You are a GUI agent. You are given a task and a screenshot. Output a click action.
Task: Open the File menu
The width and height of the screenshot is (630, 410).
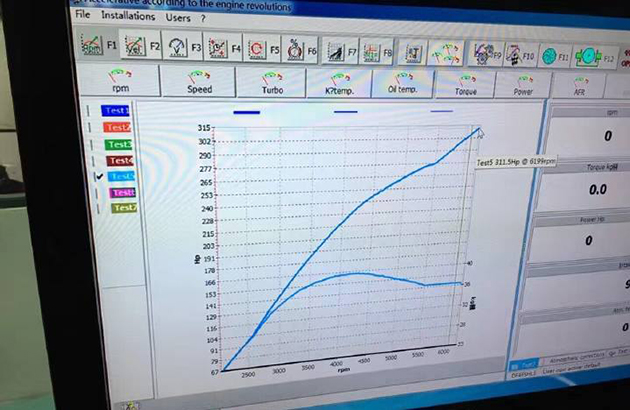coord(82,16)
